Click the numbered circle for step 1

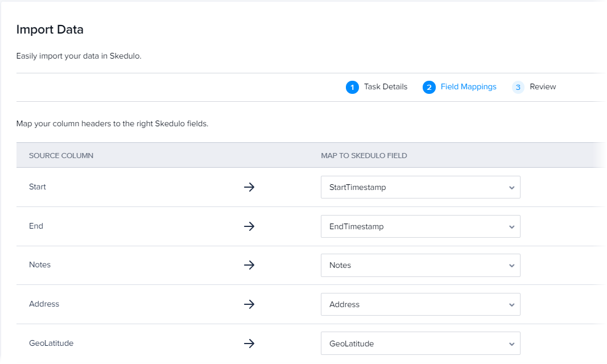coord(352,87)
